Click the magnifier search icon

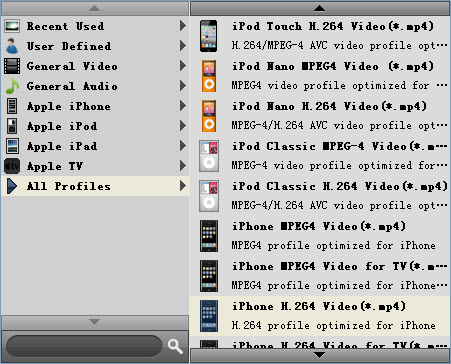coord(175,346)
